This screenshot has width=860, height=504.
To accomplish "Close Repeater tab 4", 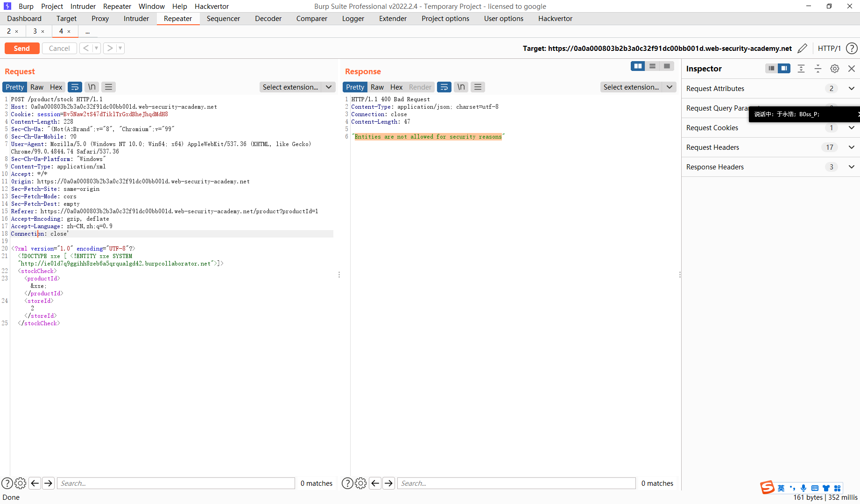I will pyautogui.click(x=69, y=31).
